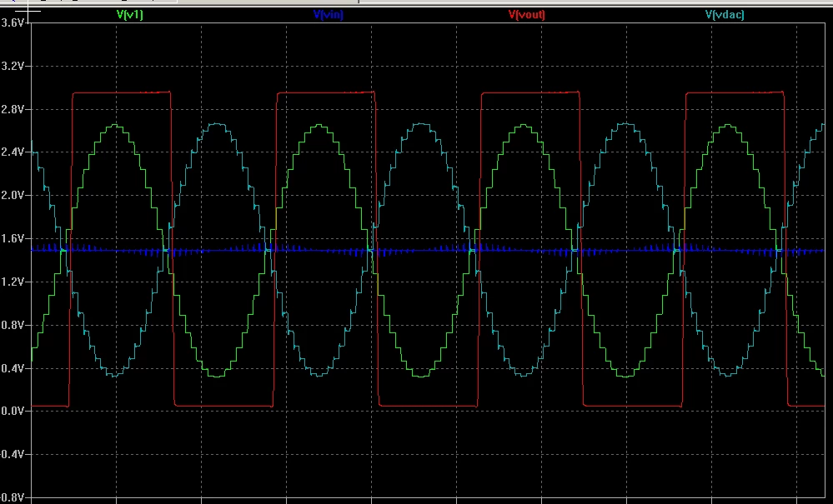The image size is (833, 504).
Task: Click the red V(vout) trace label
Action: pyautogui.click(x=526, y=15)
